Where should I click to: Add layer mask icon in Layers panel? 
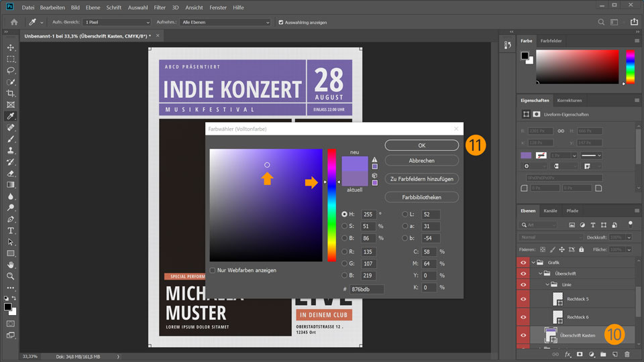[580, 354]
